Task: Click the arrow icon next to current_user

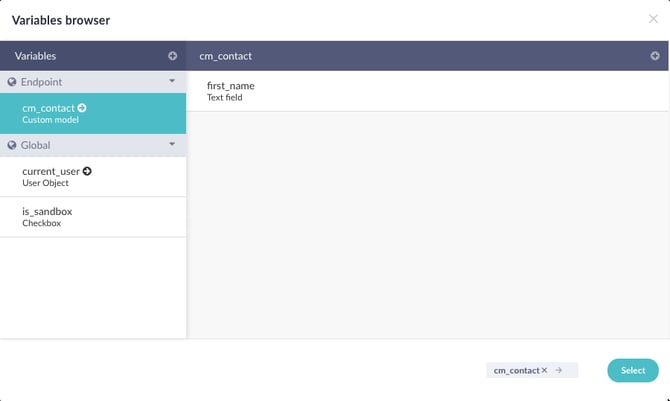Action: 87,171
